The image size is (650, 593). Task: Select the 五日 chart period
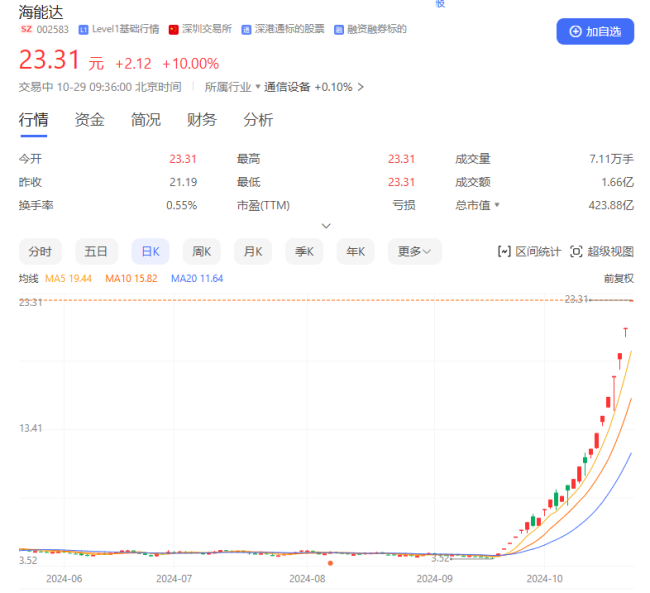coord(96,251)
